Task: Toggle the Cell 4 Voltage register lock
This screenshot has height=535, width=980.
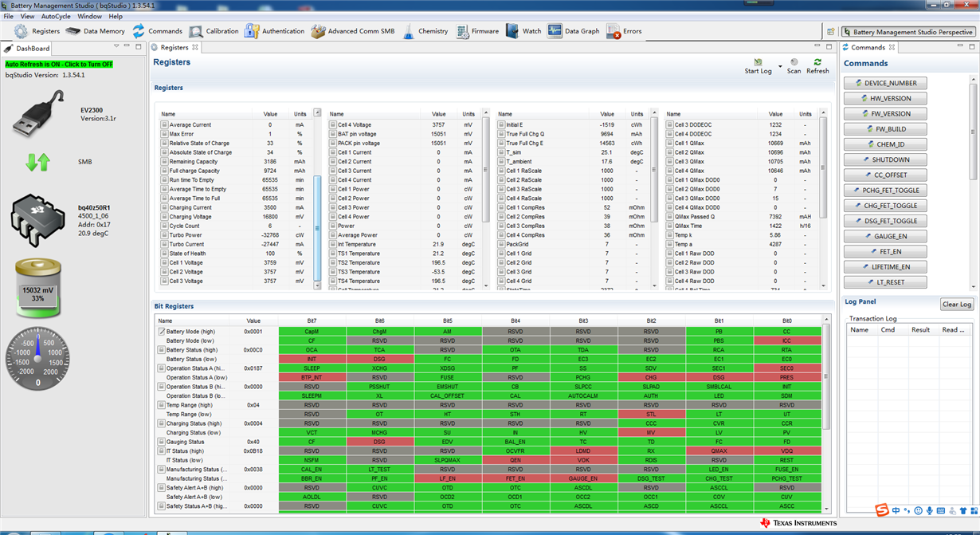Action: tap(333, 125)
